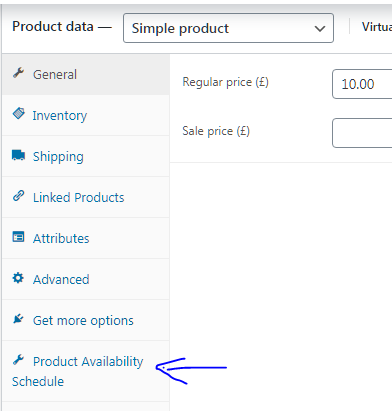Click wrench icon beside Product Availability Schedule
This screenshot has height=411, width=392.
(x=18, y=360)
